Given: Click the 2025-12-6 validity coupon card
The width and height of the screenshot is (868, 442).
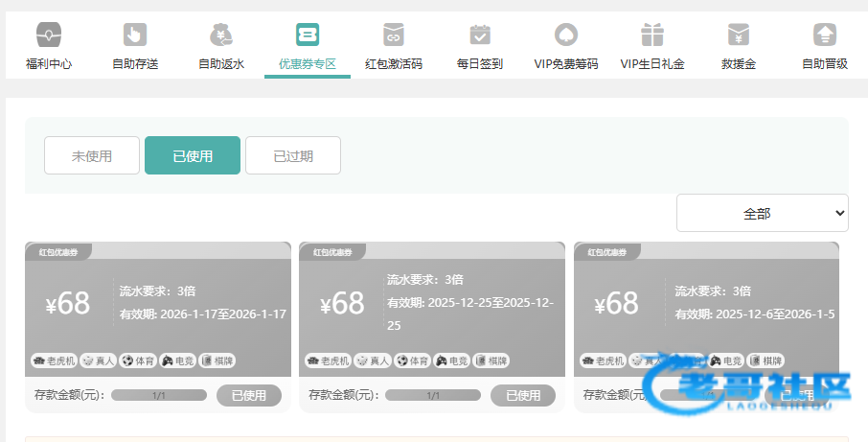Looking at the screenshot, I should click(706, 307).
